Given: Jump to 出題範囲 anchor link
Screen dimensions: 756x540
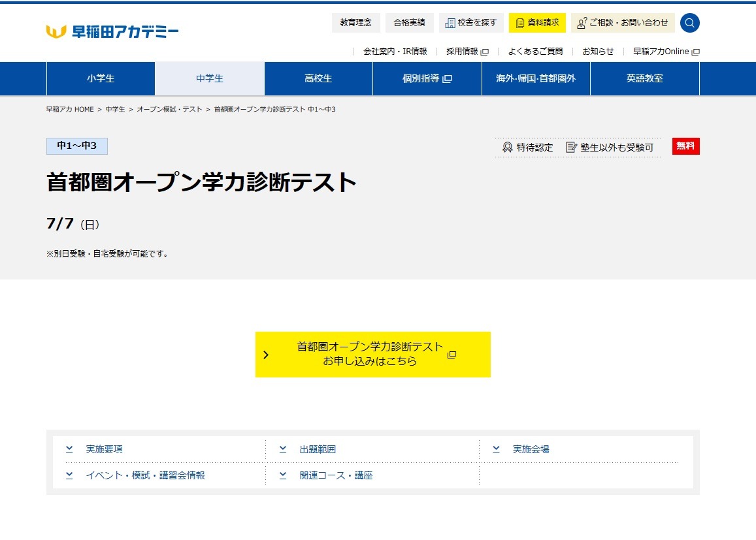Looking at the screenshot, I should [x=318, y=449].
